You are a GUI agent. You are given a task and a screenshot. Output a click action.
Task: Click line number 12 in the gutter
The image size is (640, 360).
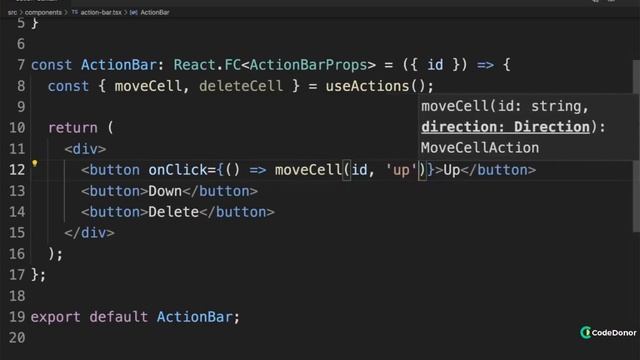(17, 170)
